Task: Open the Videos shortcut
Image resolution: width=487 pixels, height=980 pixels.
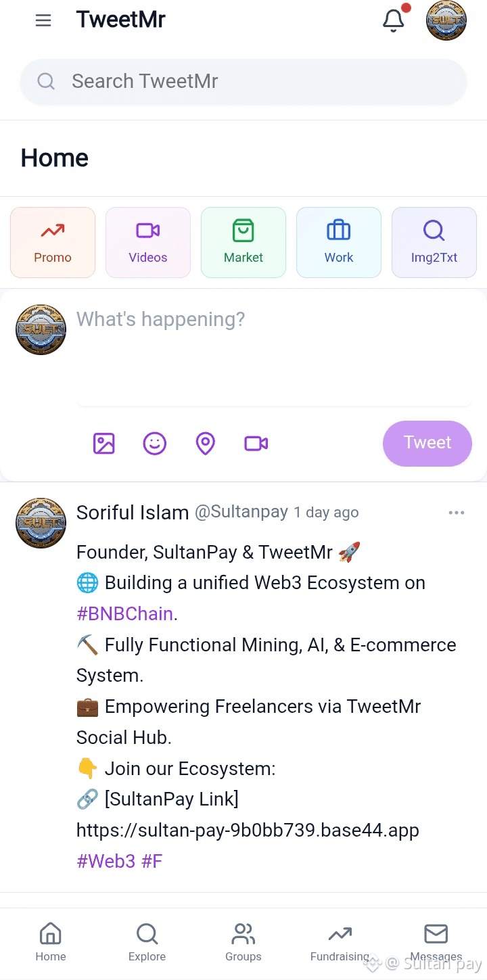Action: 148,243
